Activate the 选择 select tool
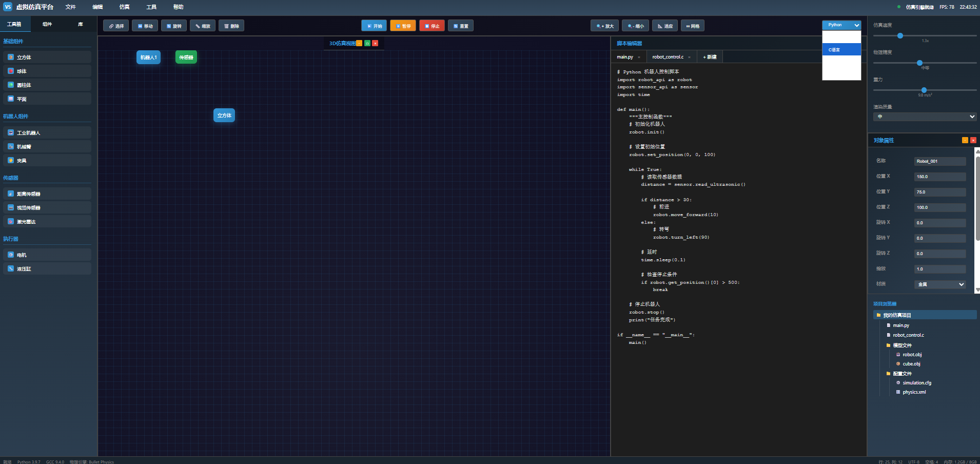The height and width of the screenshot is (464, 980). click(116, 26)
